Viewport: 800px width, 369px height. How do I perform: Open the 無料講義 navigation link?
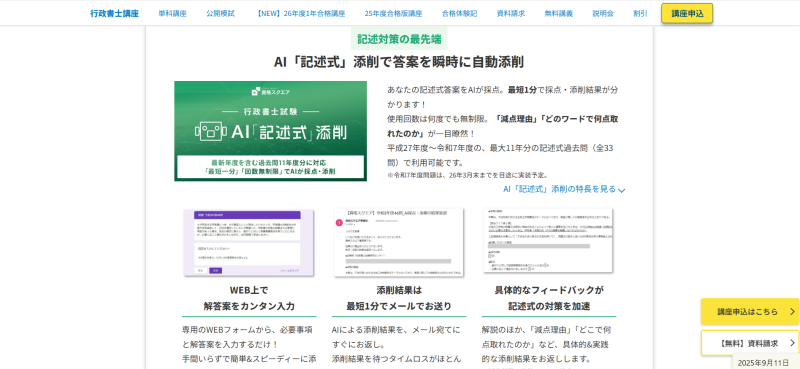(x=559, y=14)
